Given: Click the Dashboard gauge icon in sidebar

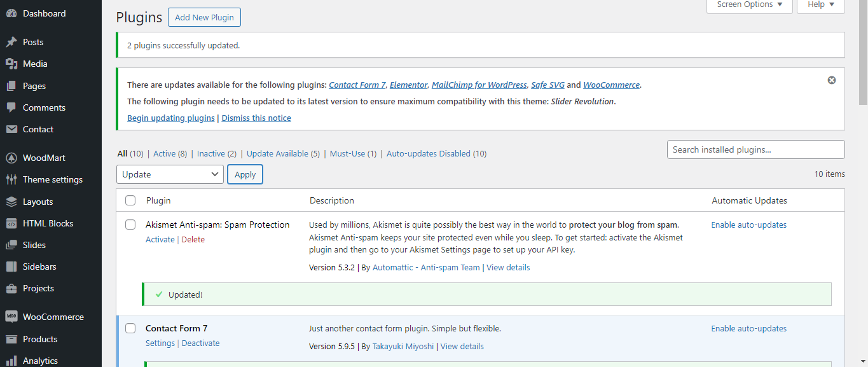Looking at the screenshot, I should [x=11, y=13].
